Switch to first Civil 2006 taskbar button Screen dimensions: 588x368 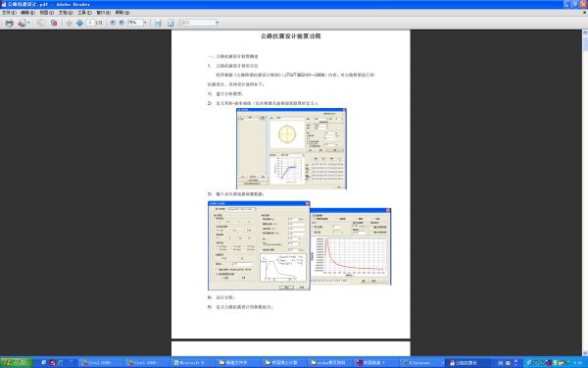(x=101, y=363)
